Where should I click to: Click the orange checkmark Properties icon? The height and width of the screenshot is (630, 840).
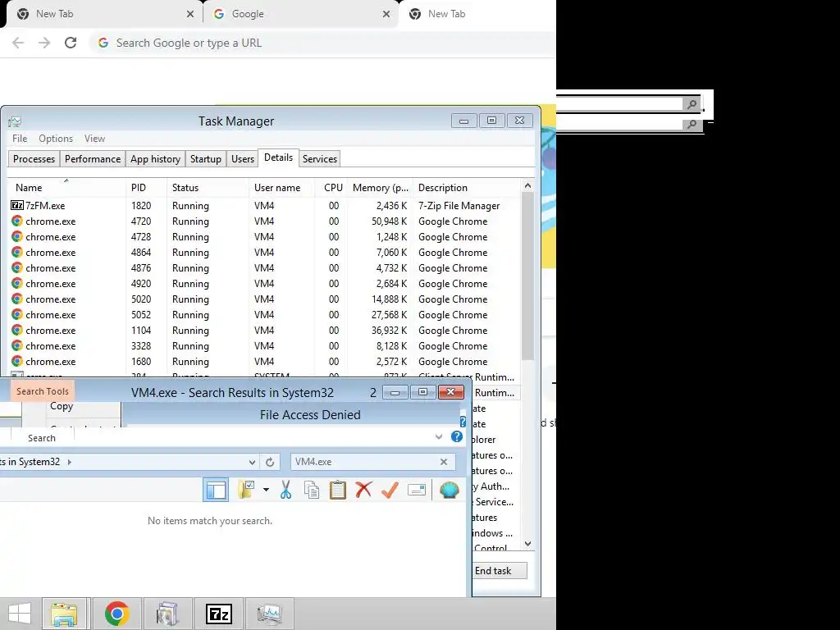(390, 490)
